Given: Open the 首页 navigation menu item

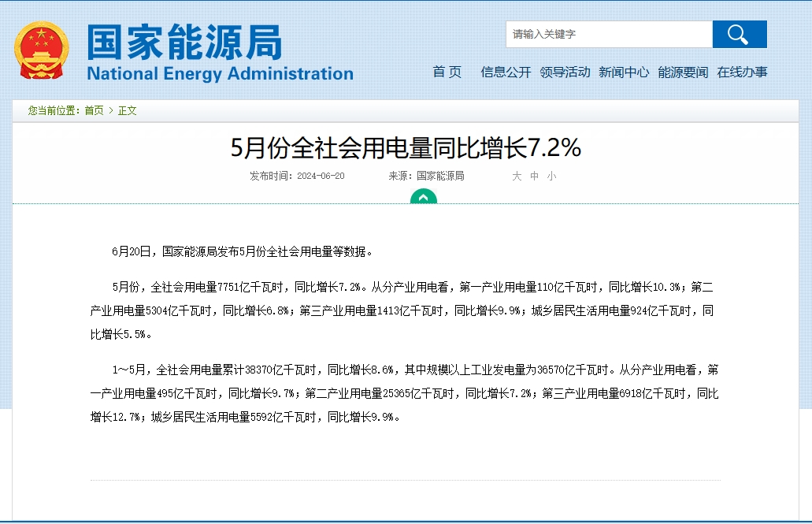Looking at the screenshot, I should point(447,72).
